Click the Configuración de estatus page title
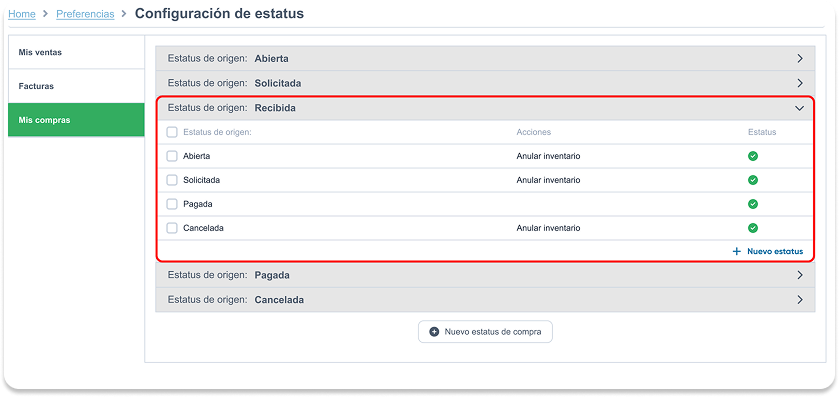 coord(219,13)
